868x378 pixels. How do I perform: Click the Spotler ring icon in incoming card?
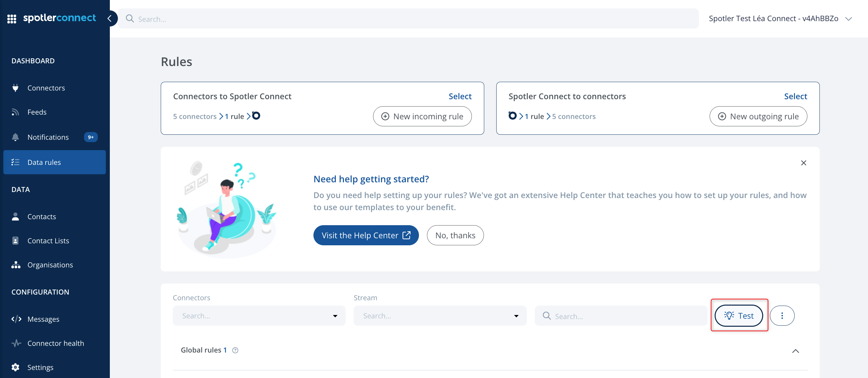pos(256,116)
